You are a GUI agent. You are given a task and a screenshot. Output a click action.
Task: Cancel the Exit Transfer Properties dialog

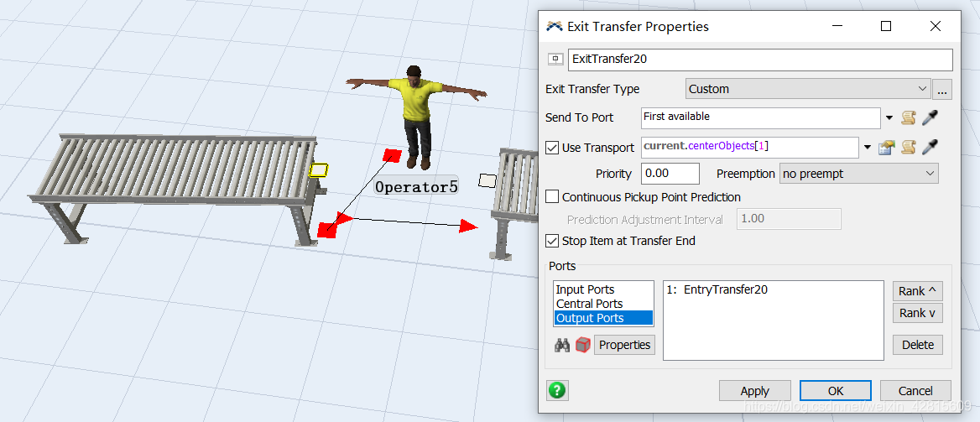click(915, 391)
